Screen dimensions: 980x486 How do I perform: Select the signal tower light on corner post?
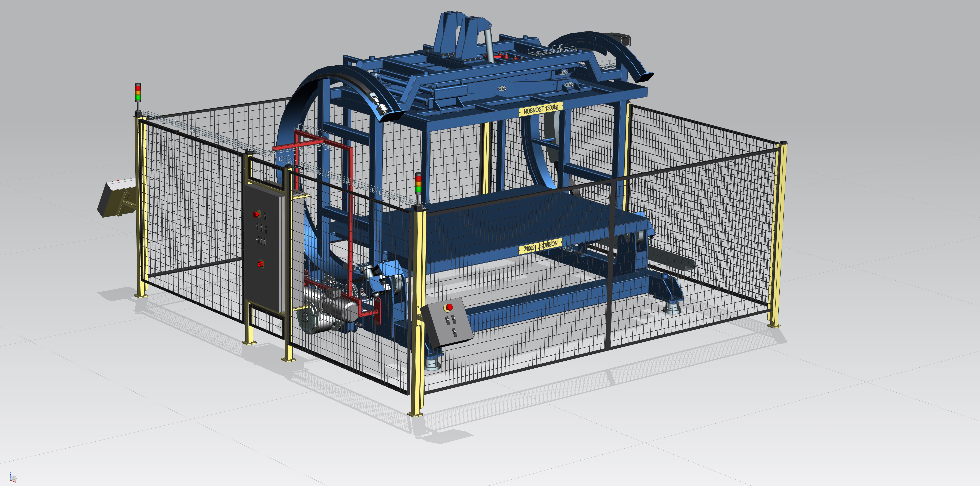coord(138,97)
